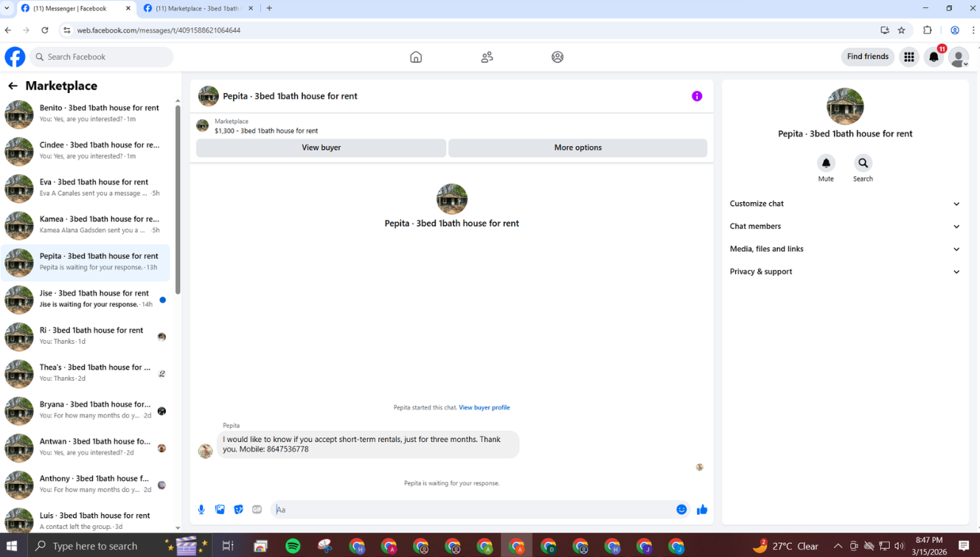The width and height of the screenshot is (980, 557).
Task: Open the browser extensions puzzle icon
Action: [928, 30]
